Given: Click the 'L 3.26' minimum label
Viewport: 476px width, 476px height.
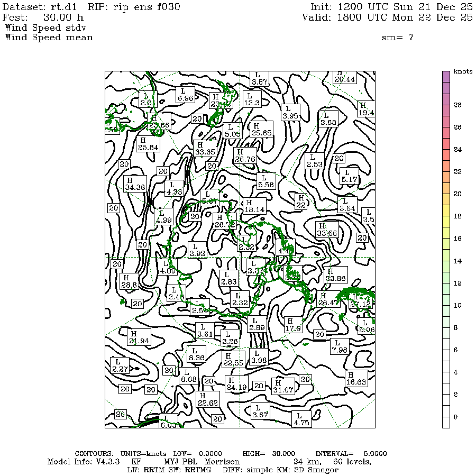Looking at the screenshot, I should (230, 337).
